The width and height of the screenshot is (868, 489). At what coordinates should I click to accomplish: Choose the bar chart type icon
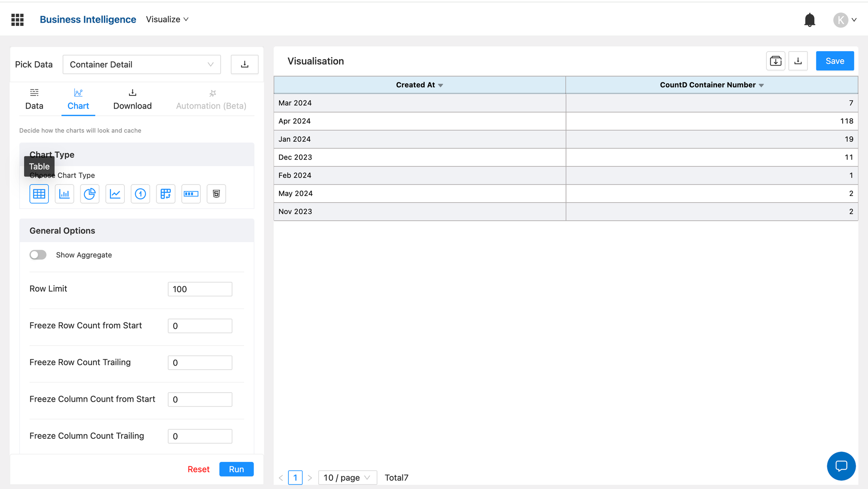tap(65, 194)
